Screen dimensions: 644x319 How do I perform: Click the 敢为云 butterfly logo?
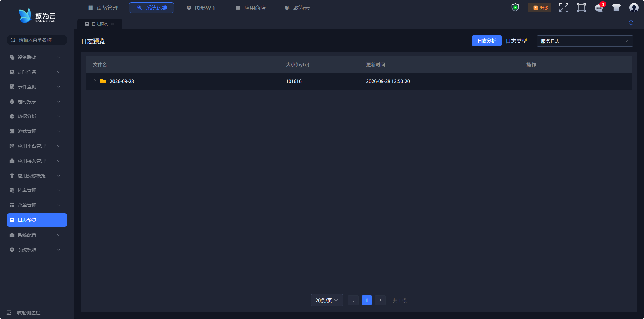click(x=37, y=16)
